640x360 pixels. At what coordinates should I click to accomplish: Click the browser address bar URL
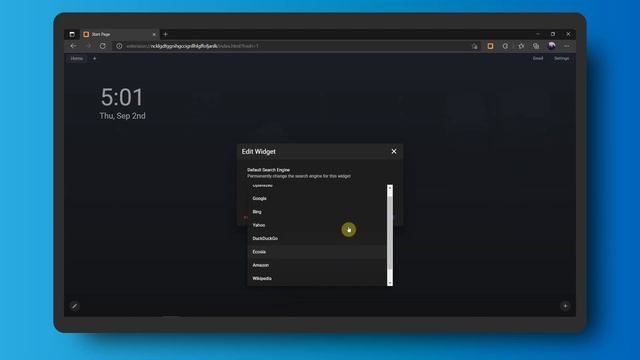pyautogui.click(x=192, y=46)
